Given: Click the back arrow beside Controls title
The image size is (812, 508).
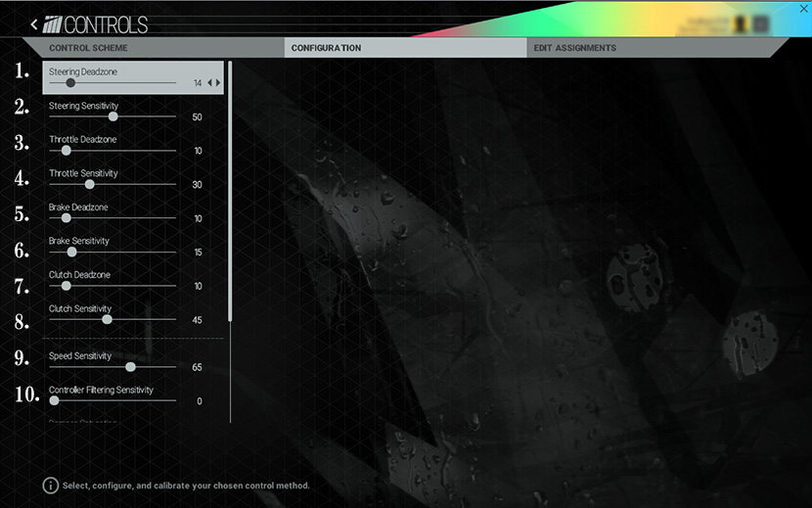Looking at the screenshot, I should [x=34, y=23].
